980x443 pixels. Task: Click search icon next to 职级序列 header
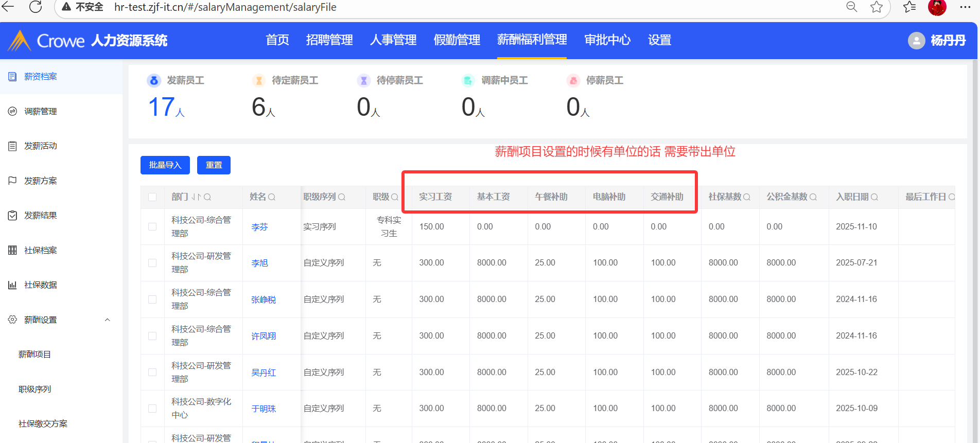tap(342, 197)
